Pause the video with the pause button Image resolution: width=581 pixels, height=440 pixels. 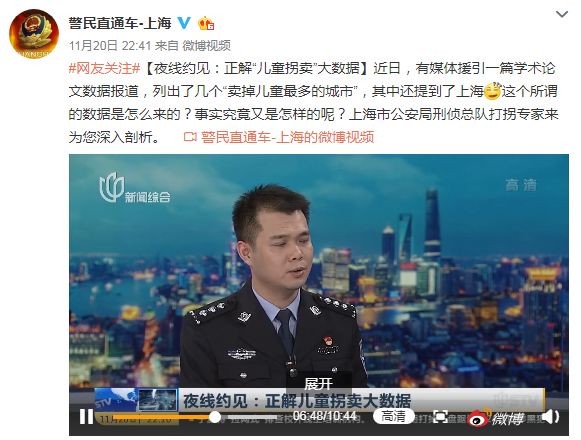tap(86, 417)
